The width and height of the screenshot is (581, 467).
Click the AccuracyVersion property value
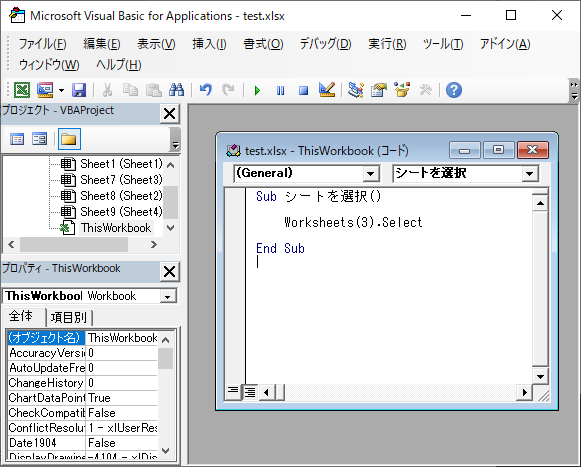click(122, 353)
